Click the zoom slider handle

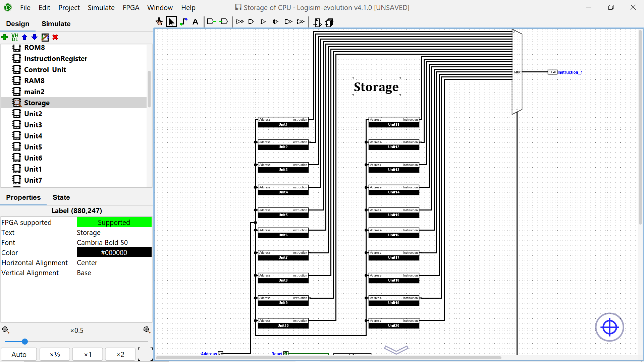click(x=25, y=342)
